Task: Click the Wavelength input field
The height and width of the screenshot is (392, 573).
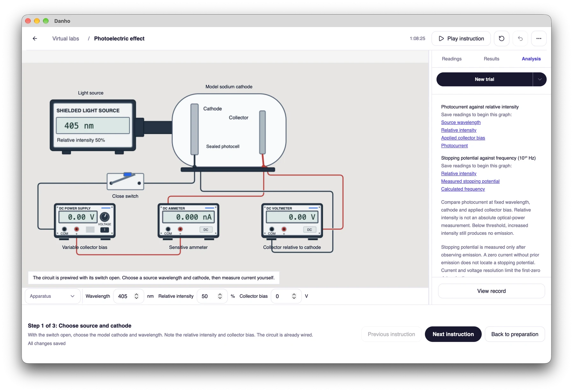Action: click(129, 296)
